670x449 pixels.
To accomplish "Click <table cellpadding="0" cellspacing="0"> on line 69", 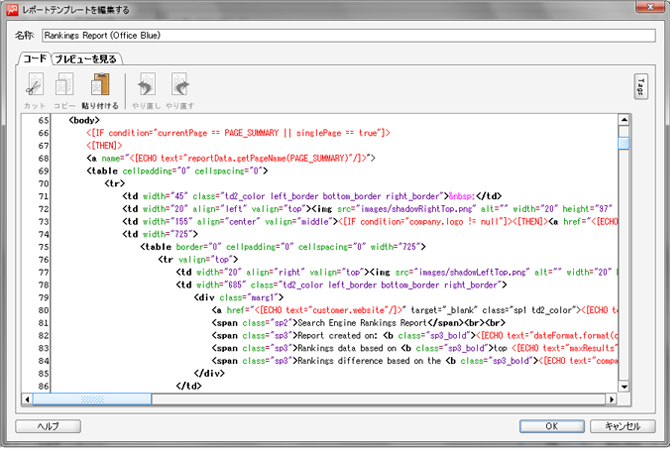I will point(177,171).
